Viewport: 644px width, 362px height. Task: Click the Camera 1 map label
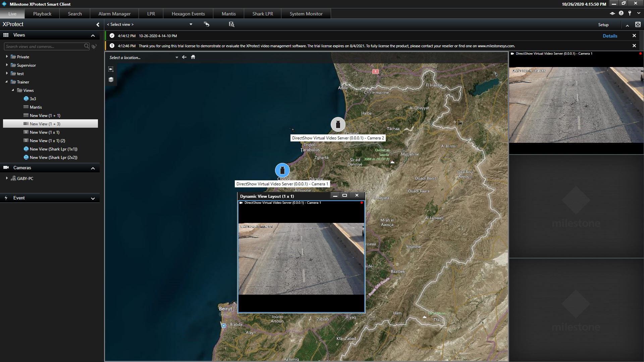pos(282,184)
